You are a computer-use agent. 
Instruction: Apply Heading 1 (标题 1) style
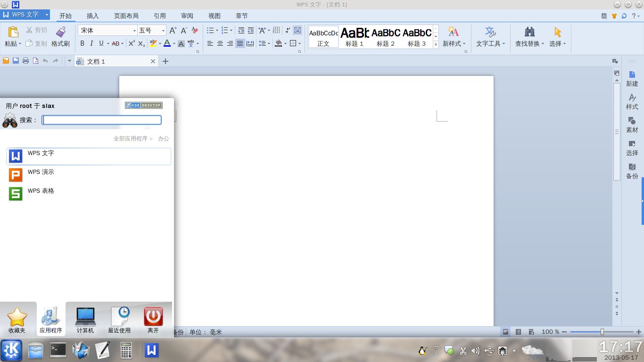[x=355, y=37]
